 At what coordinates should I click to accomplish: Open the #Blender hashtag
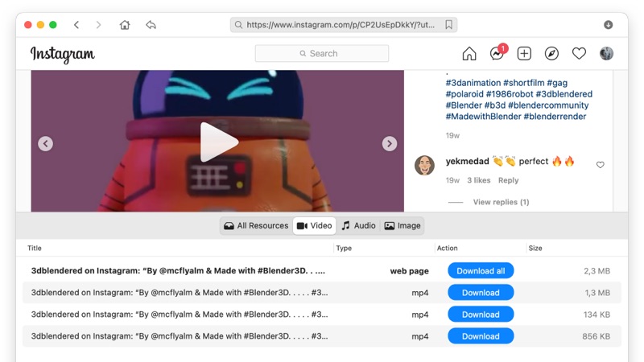point(464,105)
